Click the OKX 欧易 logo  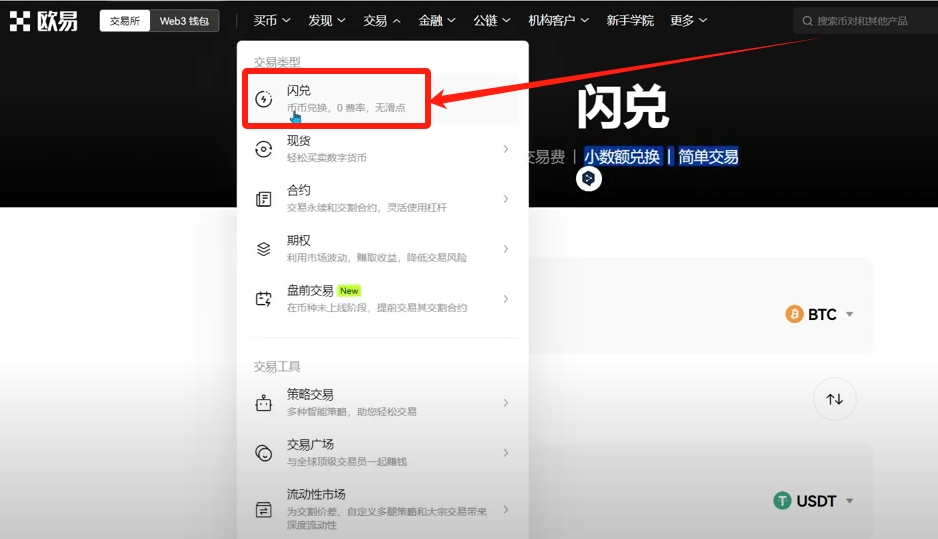point(44,21)
